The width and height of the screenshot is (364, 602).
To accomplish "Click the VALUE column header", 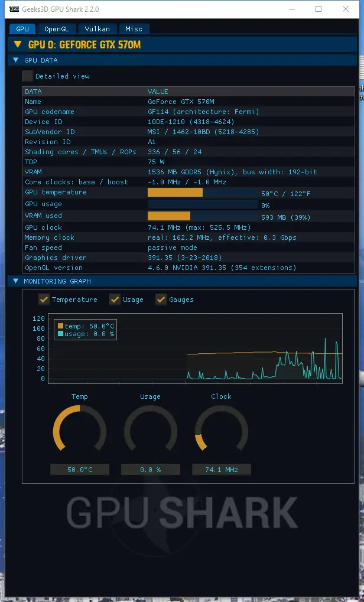I will pos(158,92).
